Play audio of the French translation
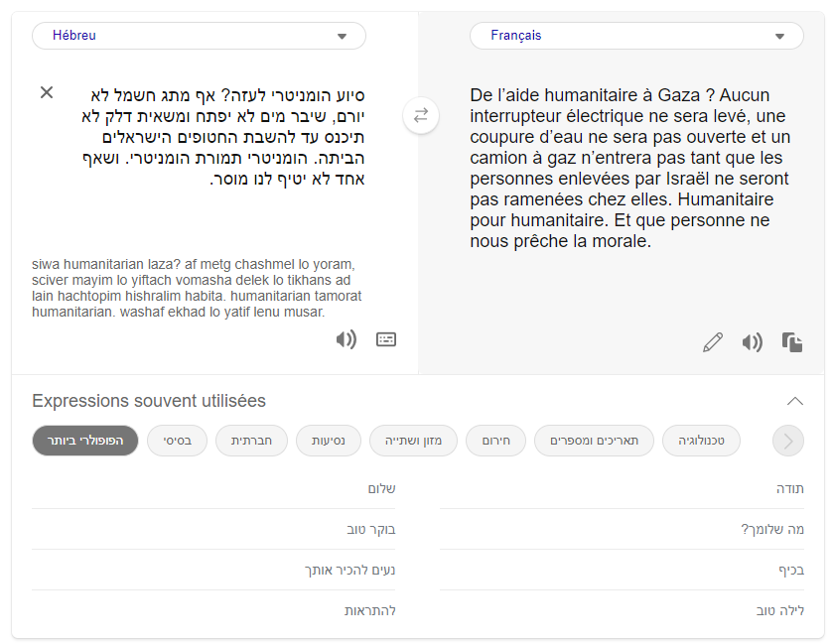 click(752, 342)
